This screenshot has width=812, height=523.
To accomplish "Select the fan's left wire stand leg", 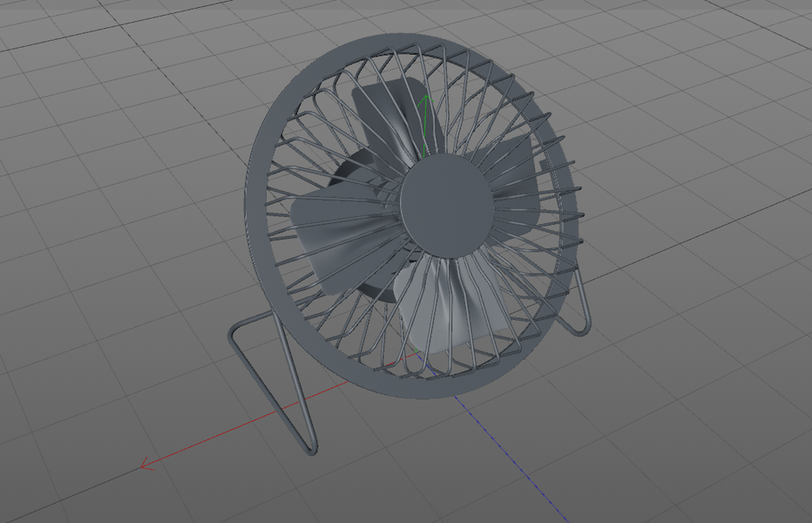I will coord(274,384).
